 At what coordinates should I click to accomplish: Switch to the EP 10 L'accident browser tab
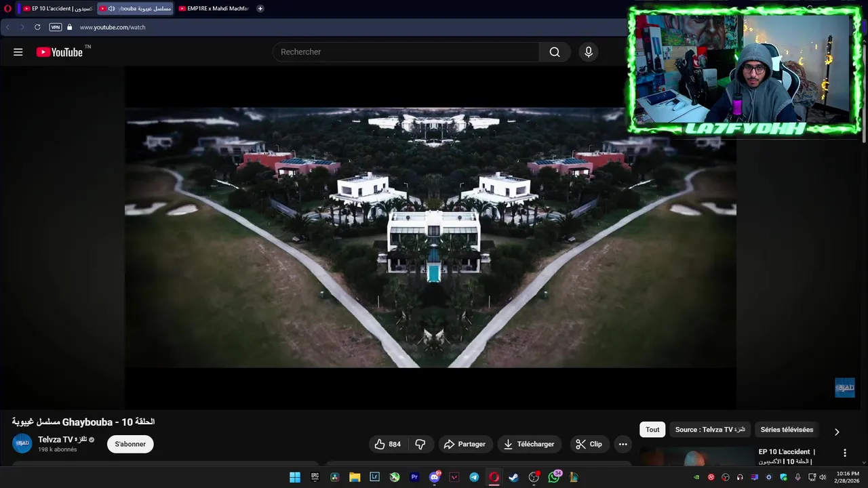point(57,9)
